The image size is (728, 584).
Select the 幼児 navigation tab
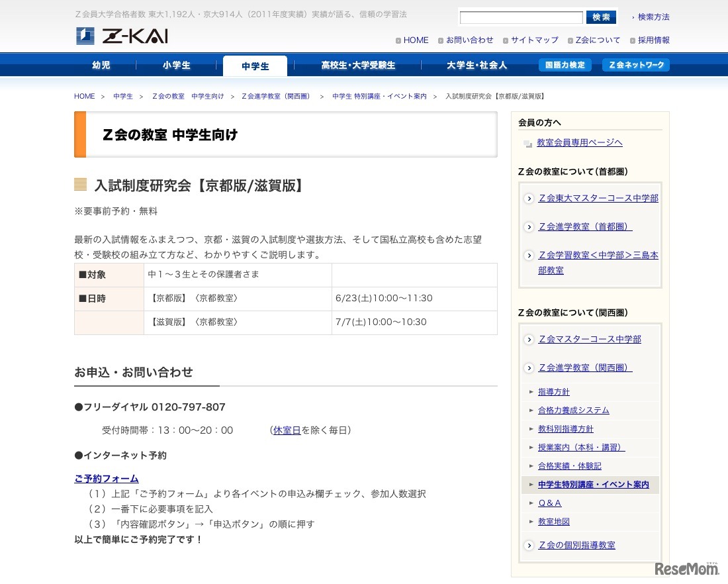coord(101,66)
